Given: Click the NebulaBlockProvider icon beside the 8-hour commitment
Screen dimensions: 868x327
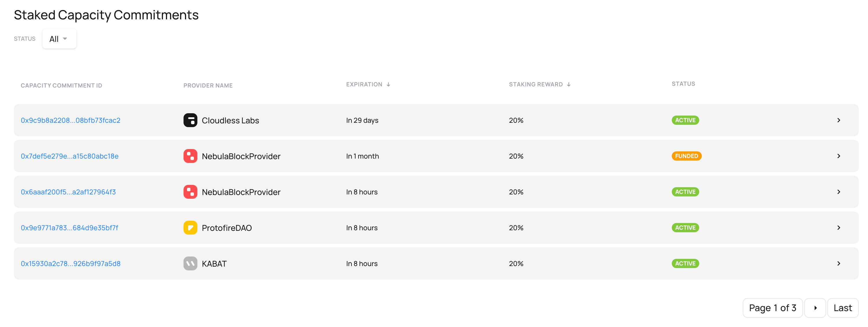Looking at the screenshot, I should (190, 192).
